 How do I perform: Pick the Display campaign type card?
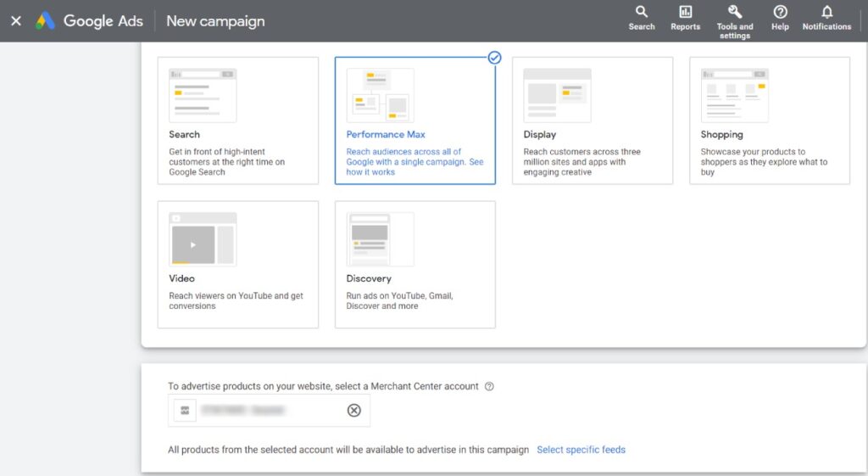(593, 120)
